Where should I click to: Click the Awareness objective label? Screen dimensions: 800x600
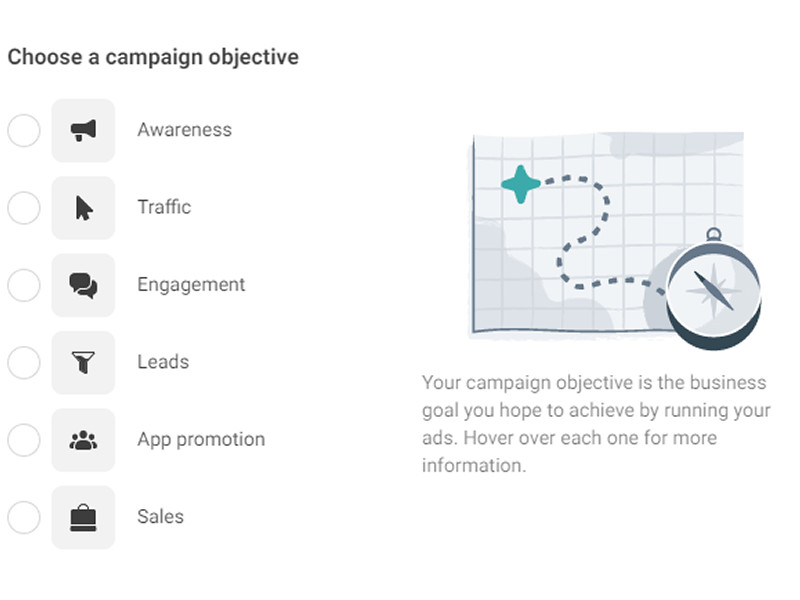[x=185, y=130]
